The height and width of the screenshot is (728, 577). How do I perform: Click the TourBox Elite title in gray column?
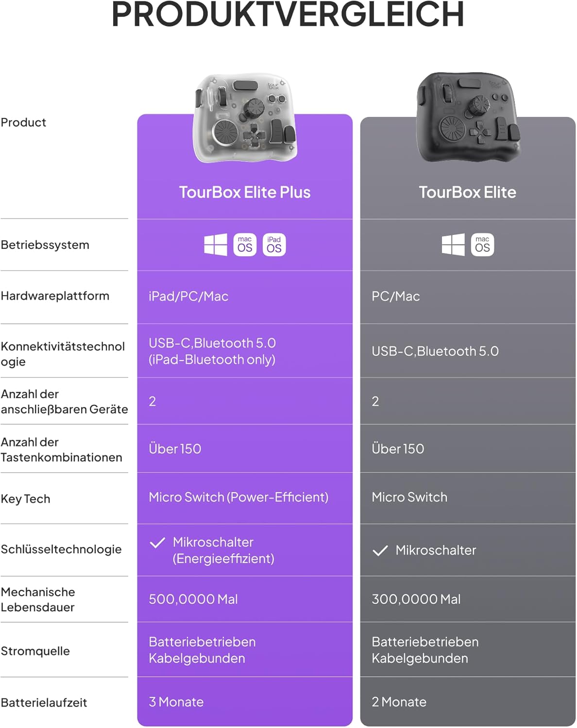[468, 193]
